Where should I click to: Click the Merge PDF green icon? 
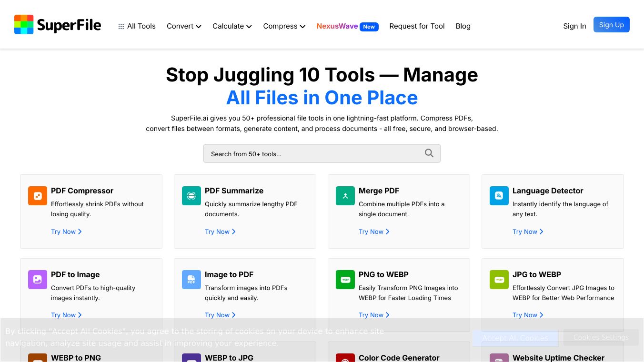[345, 196]
